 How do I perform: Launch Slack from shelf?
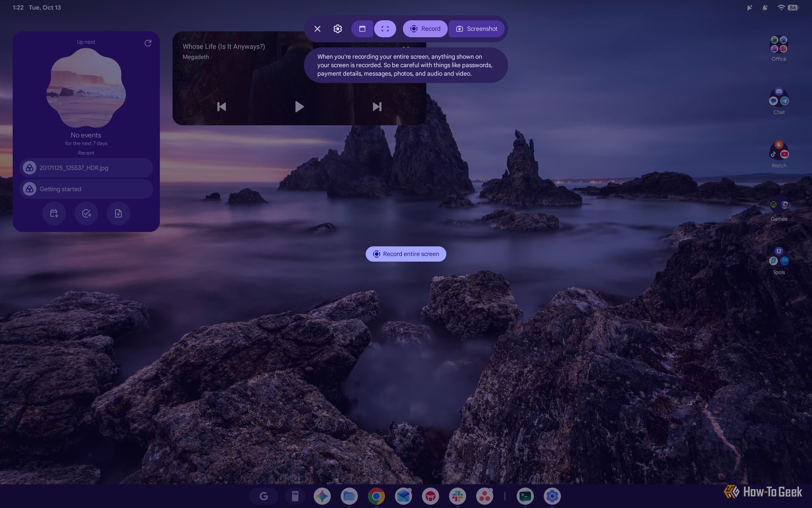458,496
